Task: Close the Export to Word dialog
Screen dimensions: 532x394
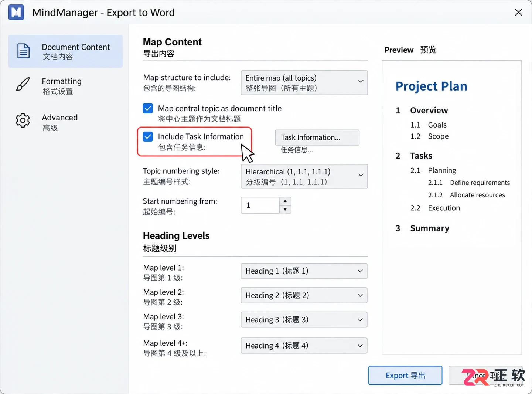Action: (x=518, y=13)
